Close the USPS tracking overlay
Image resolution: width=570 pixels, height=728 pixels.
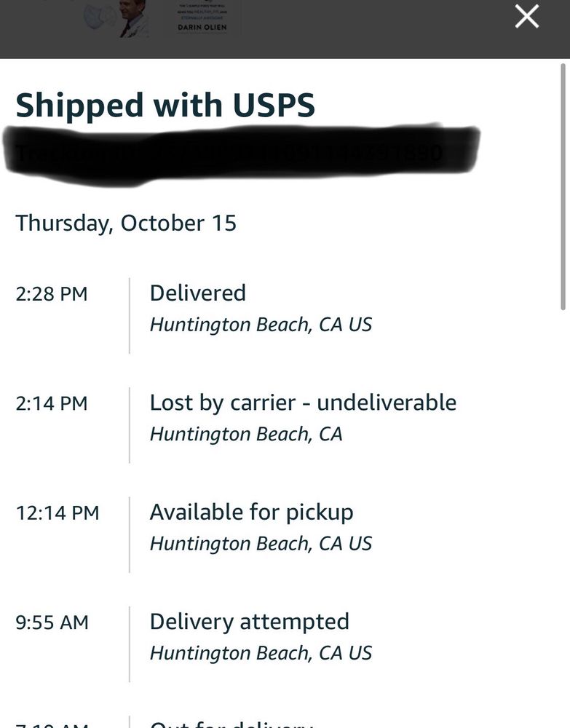526,17
